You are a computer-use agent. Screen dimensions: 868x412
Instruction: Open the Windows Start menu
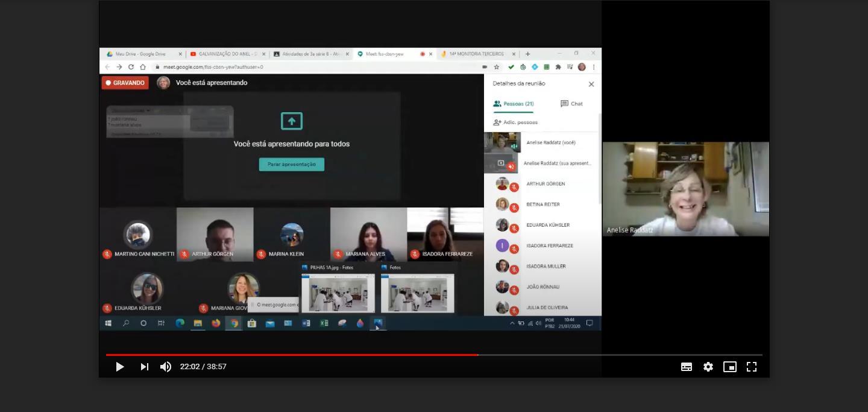(x=108, y=323)
